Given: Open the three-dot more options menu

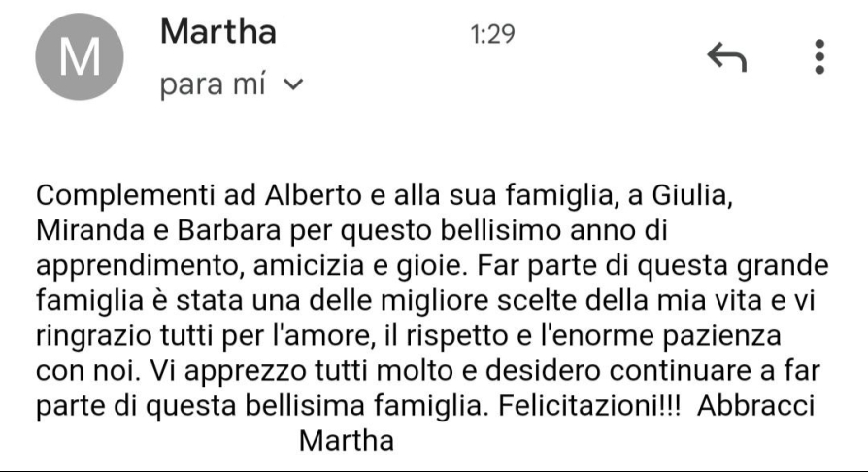Looking at the screenshot, I should point(819,56).
